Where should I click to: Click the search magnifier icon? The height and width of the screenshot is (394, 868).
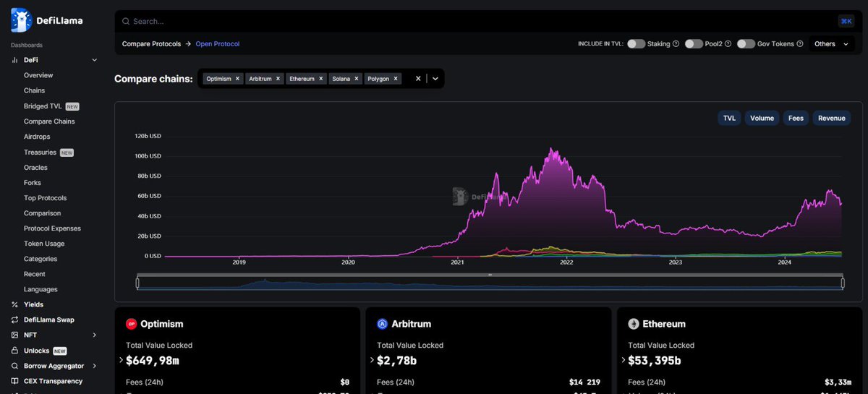coord(126,22)
